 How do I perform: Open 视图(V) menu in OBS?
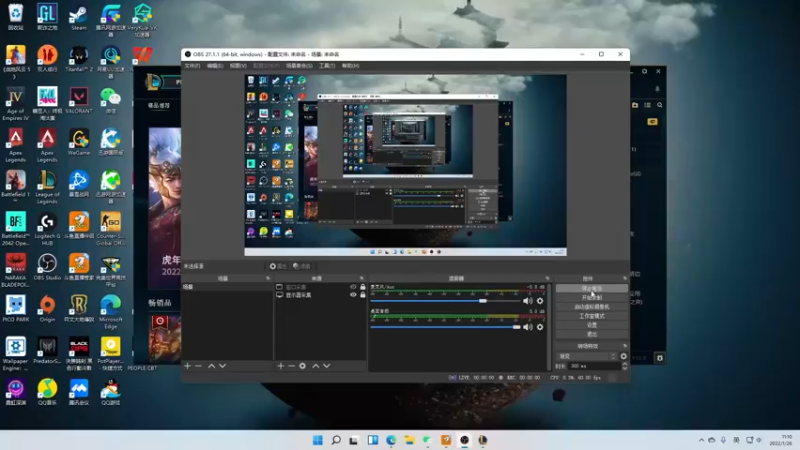point(238,66)
